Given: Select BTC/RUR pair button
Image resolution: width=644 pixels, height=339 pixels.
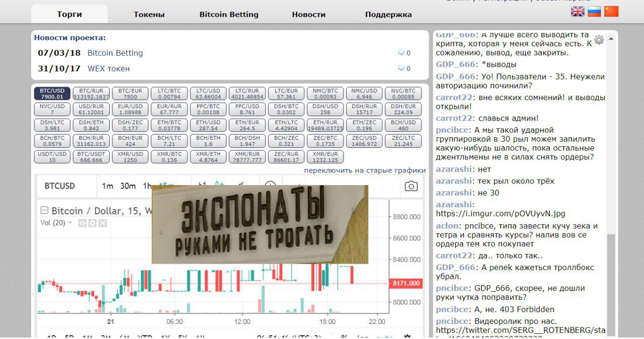Looking at the screenshot, I should pyautogui.click(x=91, y=94).
